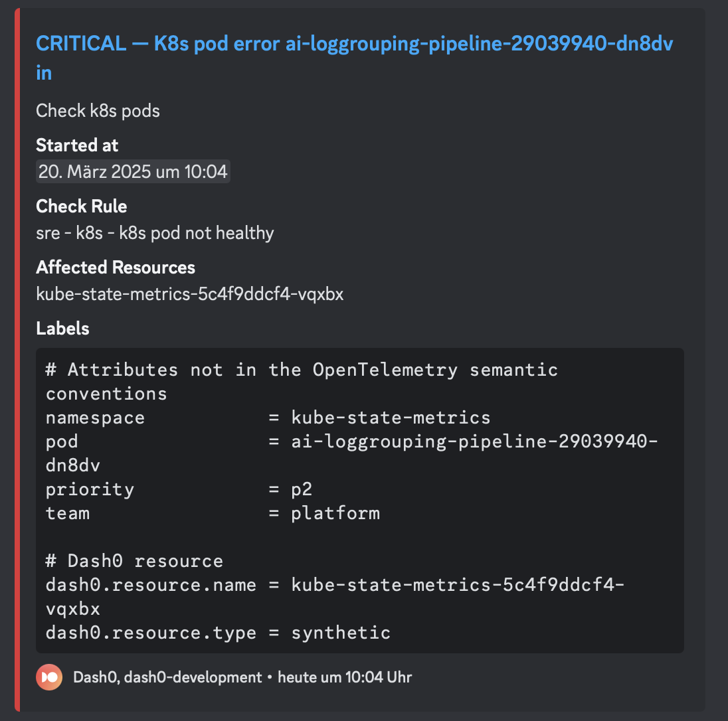Click the namespace = kube-state-metrics line
728x721 pixels.
coord(268,418)
